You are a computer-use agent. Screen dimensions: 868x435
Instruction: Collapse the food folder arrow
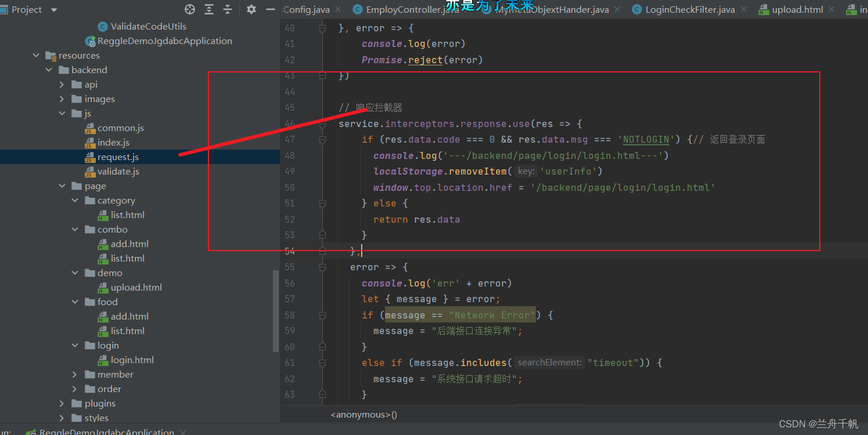click(74, 302)
